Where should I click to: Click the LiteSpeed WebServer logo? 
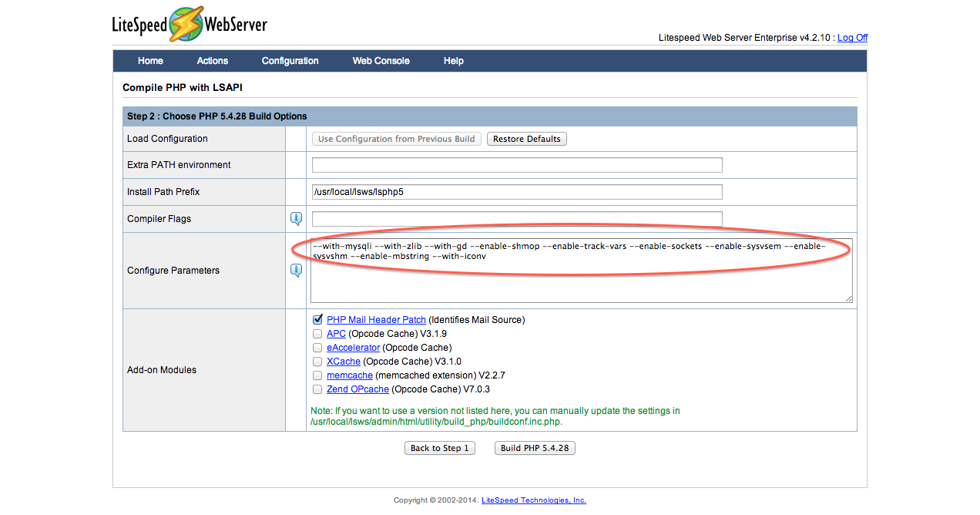pyautogui.click(x=190, y=25)
